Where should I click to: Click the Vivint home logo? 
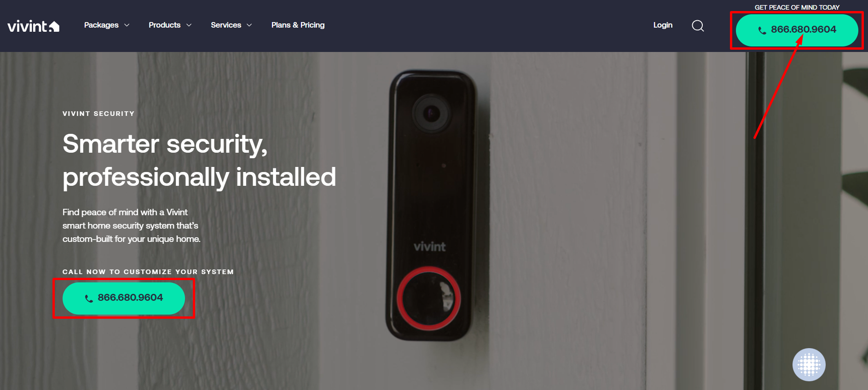click(34, 26)
